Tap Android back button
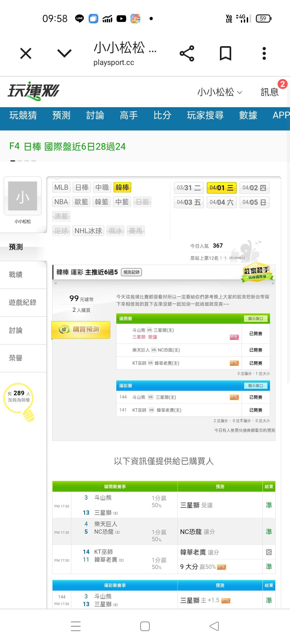 pos(214,626)
